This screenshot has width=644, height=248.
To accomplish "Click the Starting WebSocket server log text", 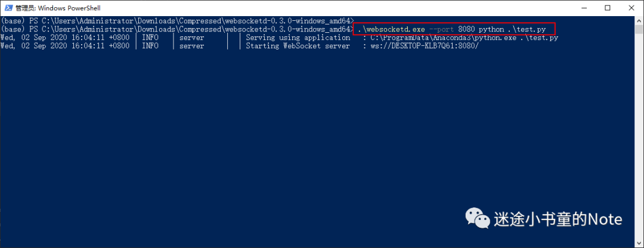I will point(298,46).
